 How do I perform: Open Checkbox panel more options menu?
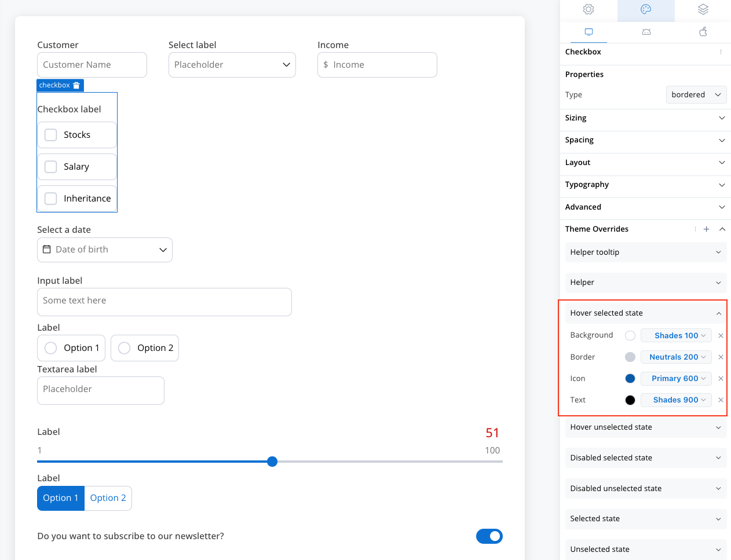pos(721,52)
